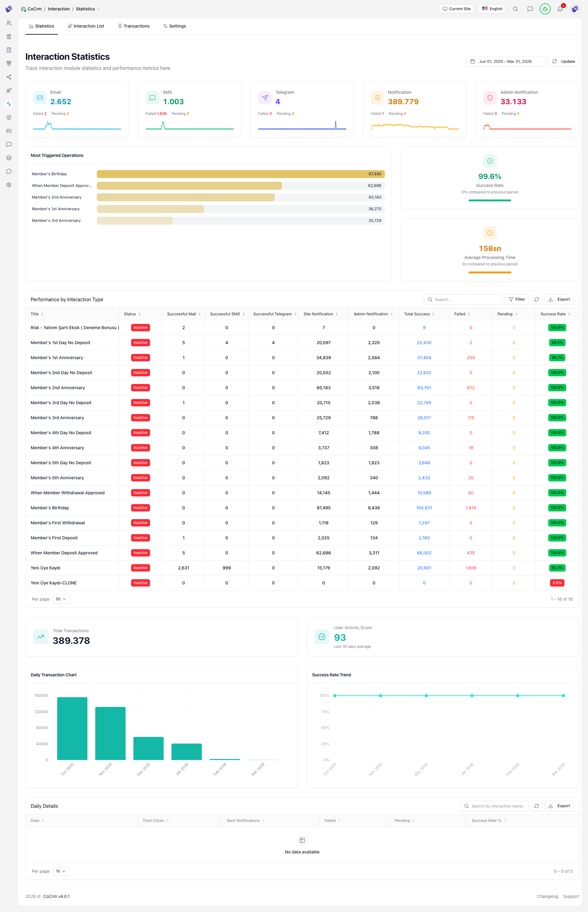
Task: Open the notification bell with the red badge
Action: pos(560,9)
